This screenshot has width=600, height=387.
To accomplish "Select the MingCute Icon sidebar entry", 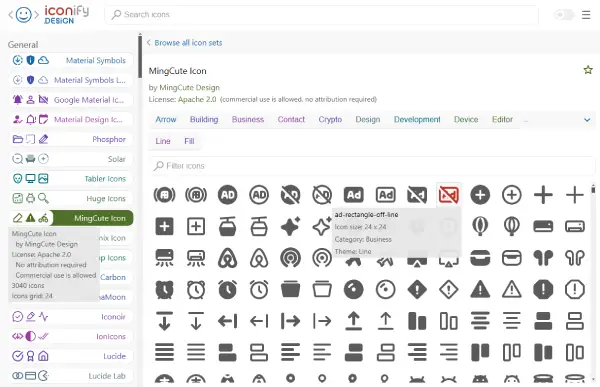I will click(x=71, y=218).
